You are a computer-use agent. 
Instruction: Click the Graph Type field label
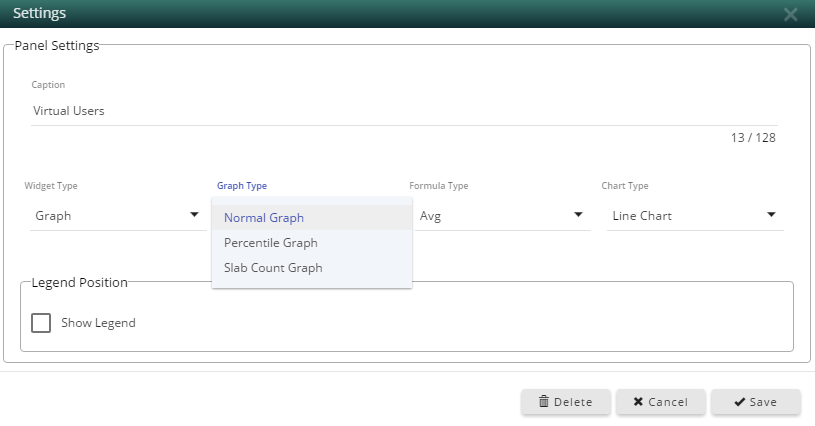coord(242,185)
